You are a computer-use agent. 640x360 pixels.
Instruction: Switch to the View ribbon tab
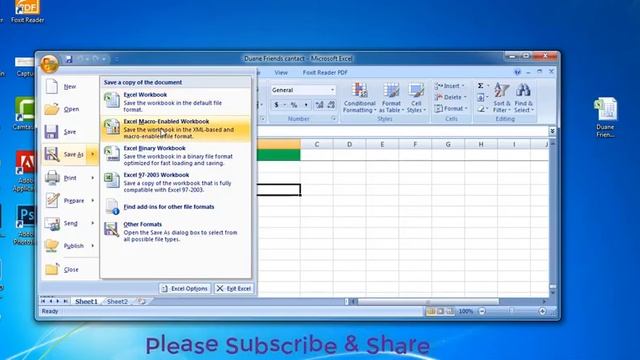click(x=281, y=72)
